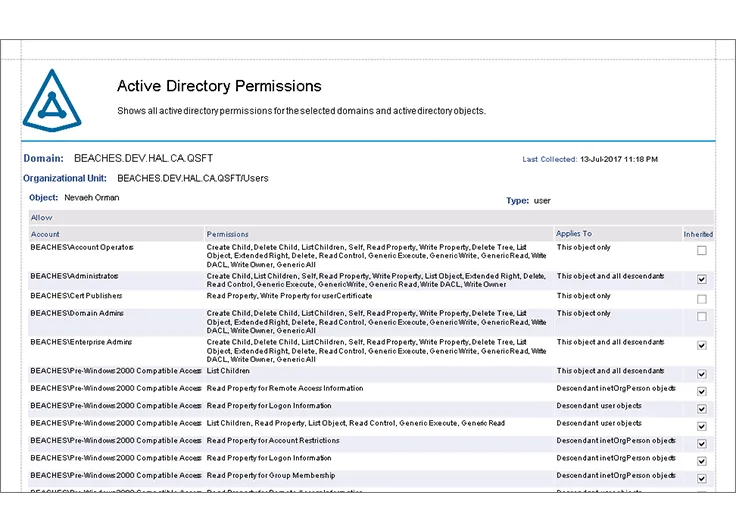This screenshot has height=532, width=736.
Task: Click the timestamp 13-Jul-2017 11:18 PM
Action: [619, 159]
